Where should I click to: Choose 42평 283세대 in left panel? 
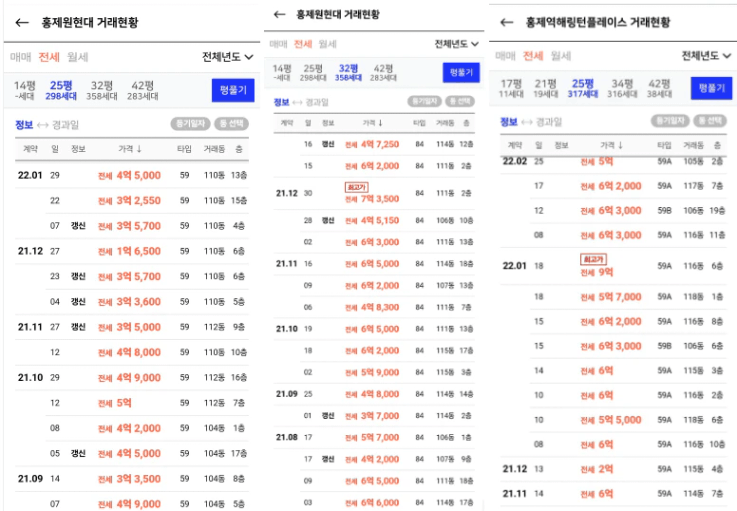pyautogui.click(x=142, y=90)
